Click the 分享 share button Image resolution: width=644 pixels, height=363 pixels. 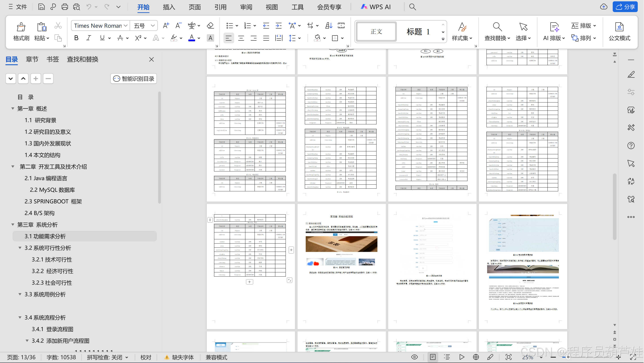tap(625, 7)
